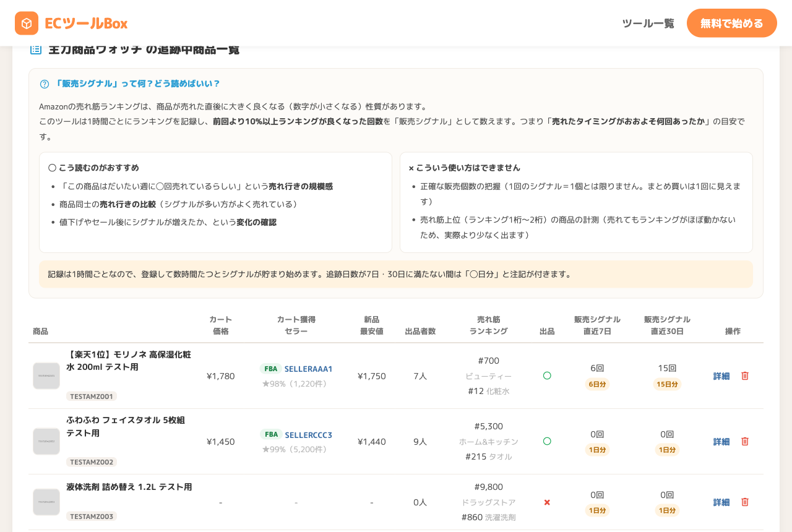Click the 無料で始める button
Screen dimensions: 792x532
[x=732, y=24]
